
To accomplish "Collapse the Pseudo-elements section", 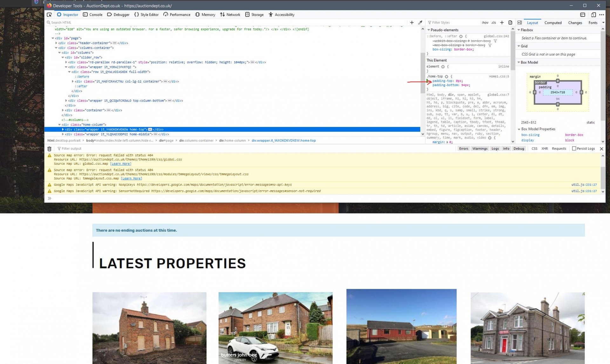I will [x=429, y=30].
